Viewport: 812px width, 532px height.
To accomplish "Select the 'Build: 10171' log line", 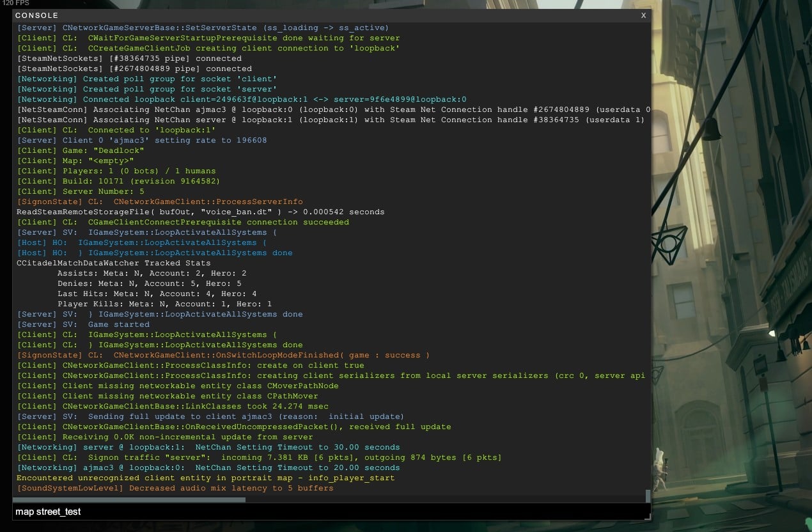I will (118, 181).
